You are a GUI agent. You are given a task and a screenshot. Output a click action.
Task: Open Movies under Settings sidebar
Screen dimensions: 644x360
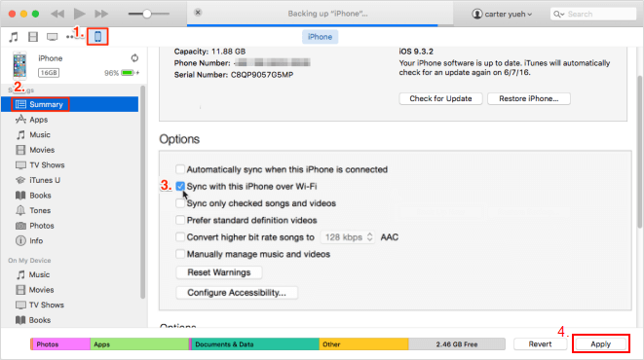pyautogui.click(x=42, y=150)
